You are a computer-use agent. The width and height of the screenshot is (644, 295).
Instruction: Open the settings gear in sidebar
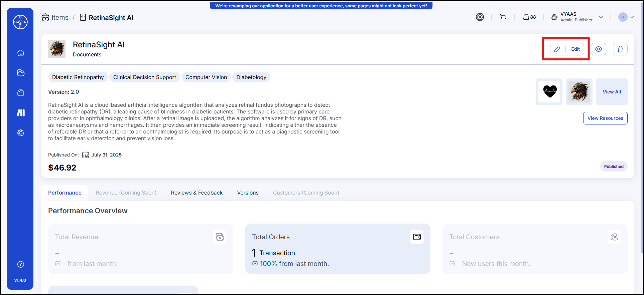(21, 133)
